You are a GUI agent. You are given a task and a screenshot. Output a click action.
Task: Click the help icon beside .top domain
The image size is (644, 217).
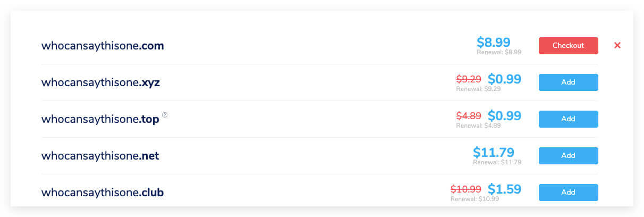click(x=165, y=115)
